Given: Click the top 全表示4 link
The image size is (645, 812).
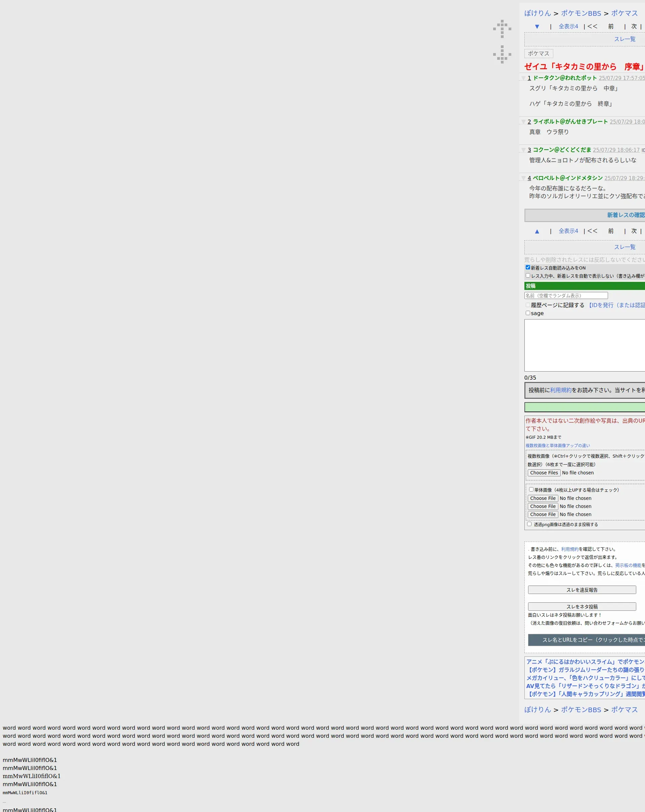Looking at the screenshot, I should point(568,26).
